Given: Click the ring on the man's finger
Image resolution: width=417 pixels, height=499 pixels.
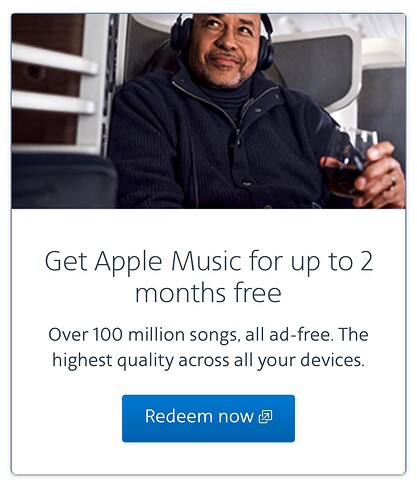Looking at the screenshot, I should click(x=393, y=181).
